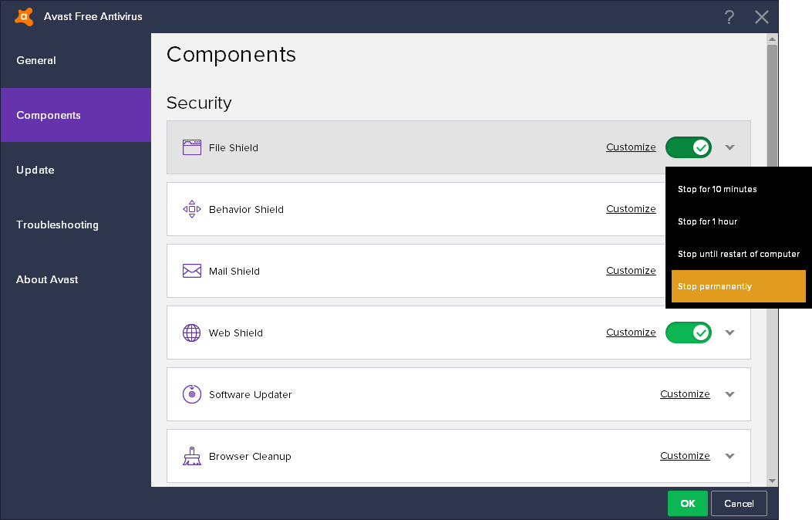
Task: Click the Software Updater label
Action: tap(251, 395)
